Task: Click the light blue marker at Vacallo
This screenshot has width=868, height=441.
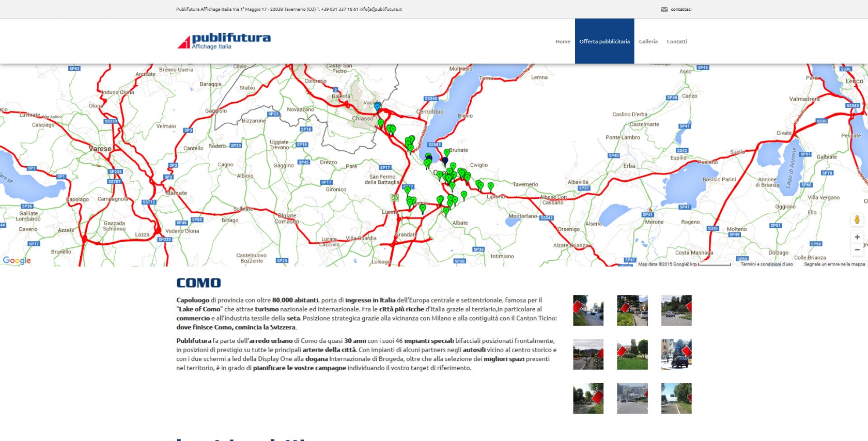Action: [x=378, y=106]
